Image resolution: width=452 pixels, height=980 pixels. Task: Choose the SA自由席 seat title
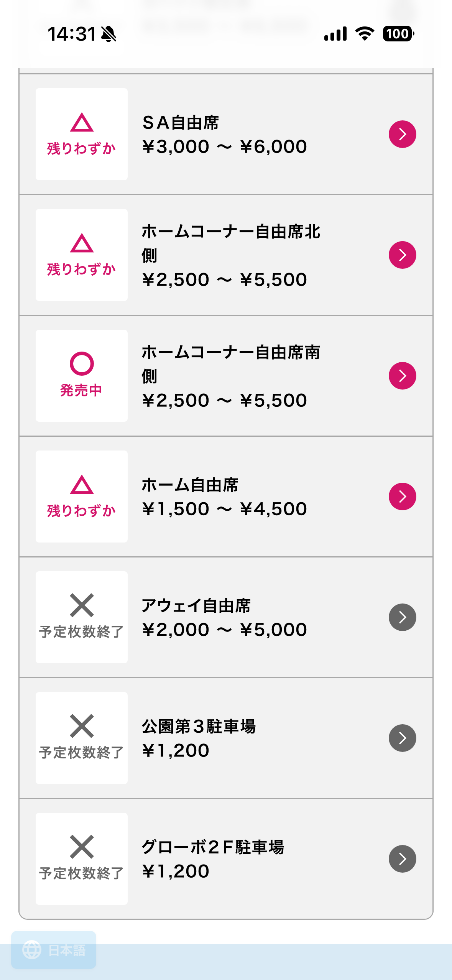pos(181,123)
